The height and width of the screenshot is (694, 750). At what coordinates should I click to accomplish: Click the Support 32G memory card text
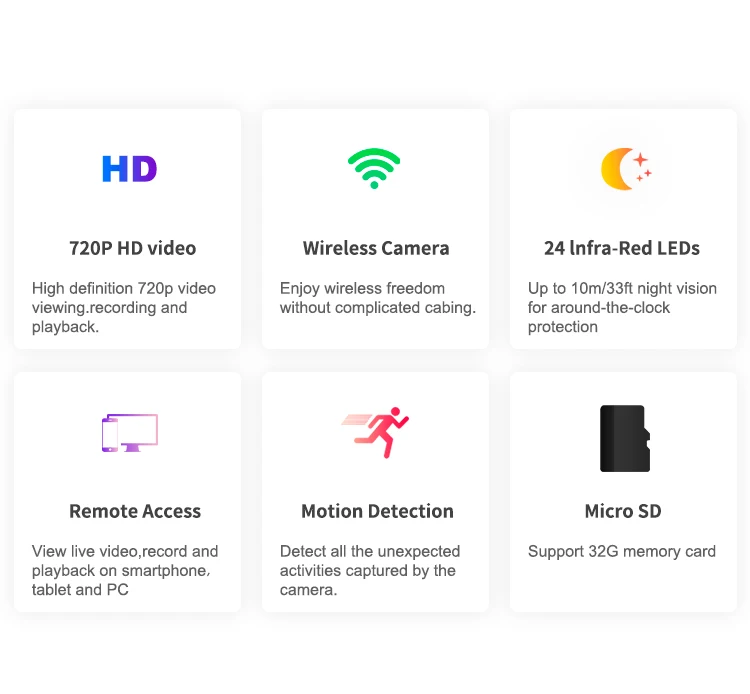[622, 551]
